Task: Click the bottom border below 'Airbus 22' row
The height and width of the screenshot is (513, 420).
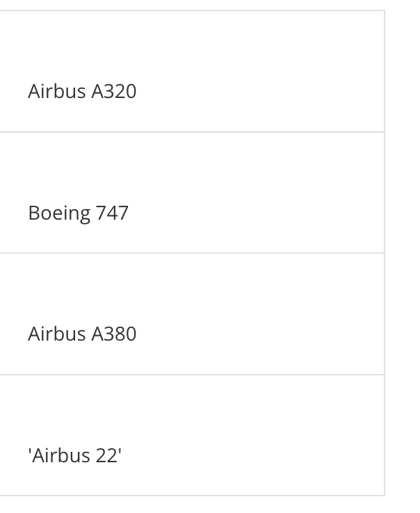Action: 191,496
